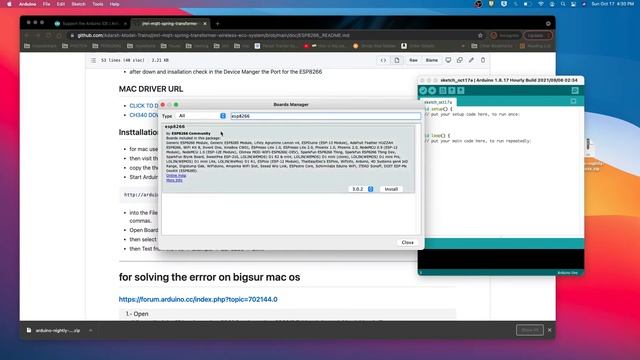Image resolution: width=640 pixels, height=360 pixels.
Task: Open the CLICK TO D… driver link
Action: [144, 106]
